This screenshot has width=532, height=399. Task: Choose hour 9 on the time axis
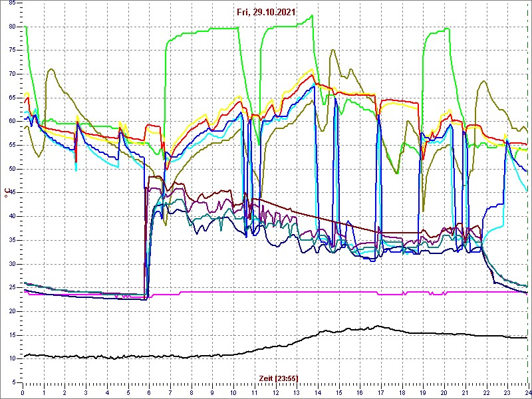tap(212, 393)
